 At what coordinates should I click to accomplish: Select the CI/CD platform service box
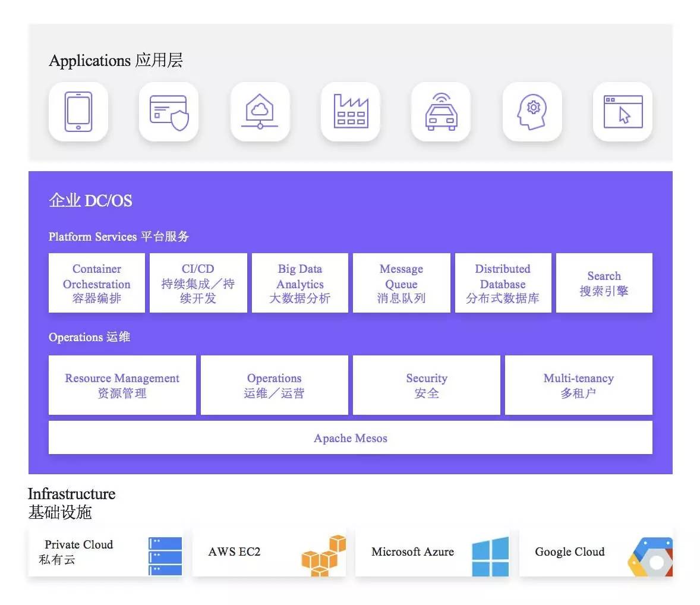tap(198, 283)
